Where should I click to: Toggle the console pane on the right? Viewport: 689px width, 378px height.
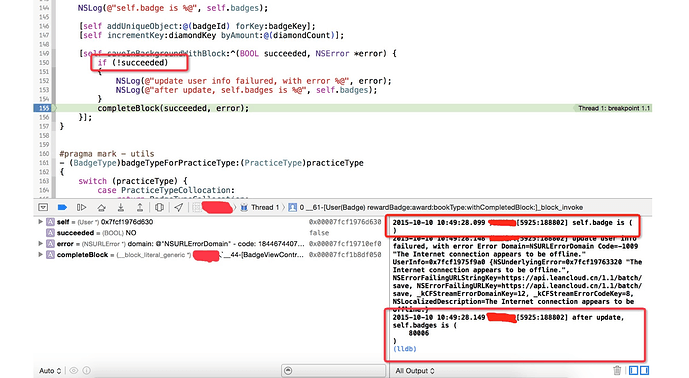click(644, 371)
